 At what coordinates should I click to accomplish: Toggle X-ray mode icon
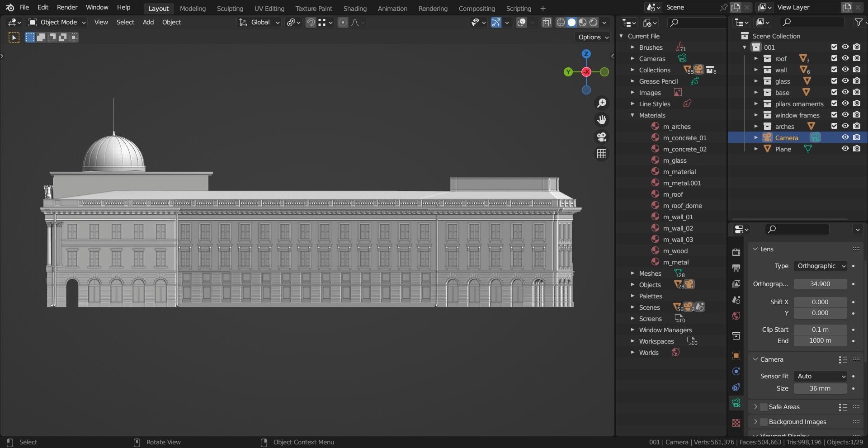point(546,22)
